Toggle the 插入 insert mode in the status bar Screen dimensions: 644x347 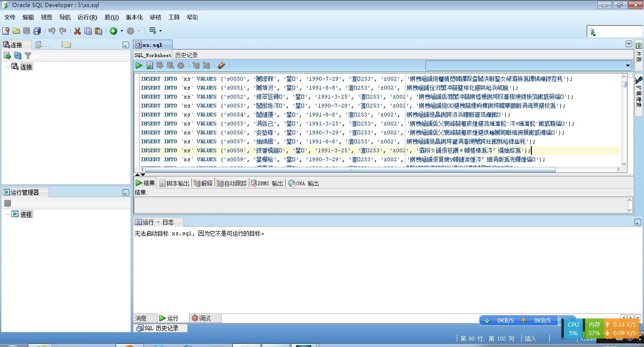(x=530, y=338)
